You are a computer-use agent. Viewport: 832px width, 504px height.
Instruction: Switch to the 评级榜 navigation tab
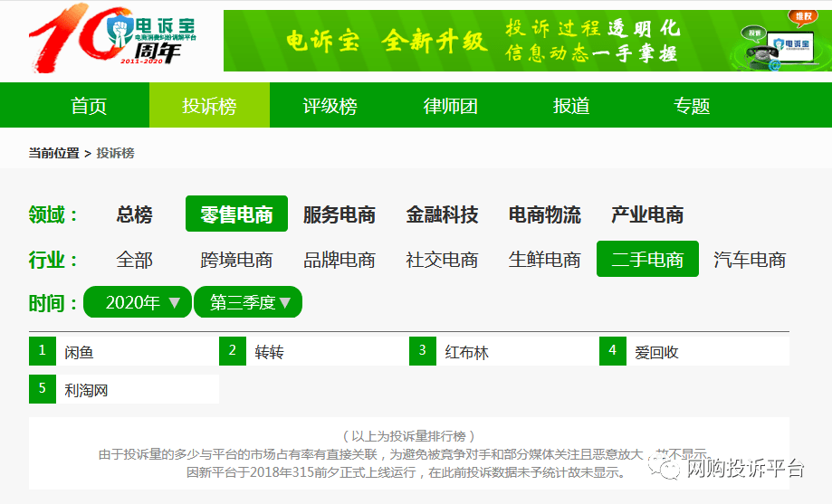click(330, 106)
